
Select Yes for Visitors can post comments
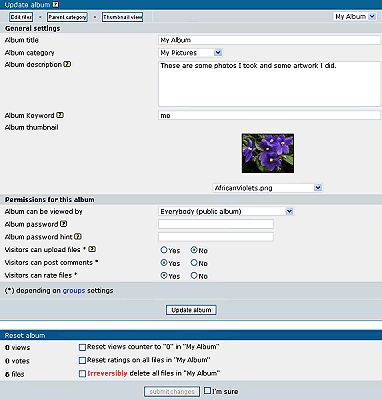tap(164, 263)
